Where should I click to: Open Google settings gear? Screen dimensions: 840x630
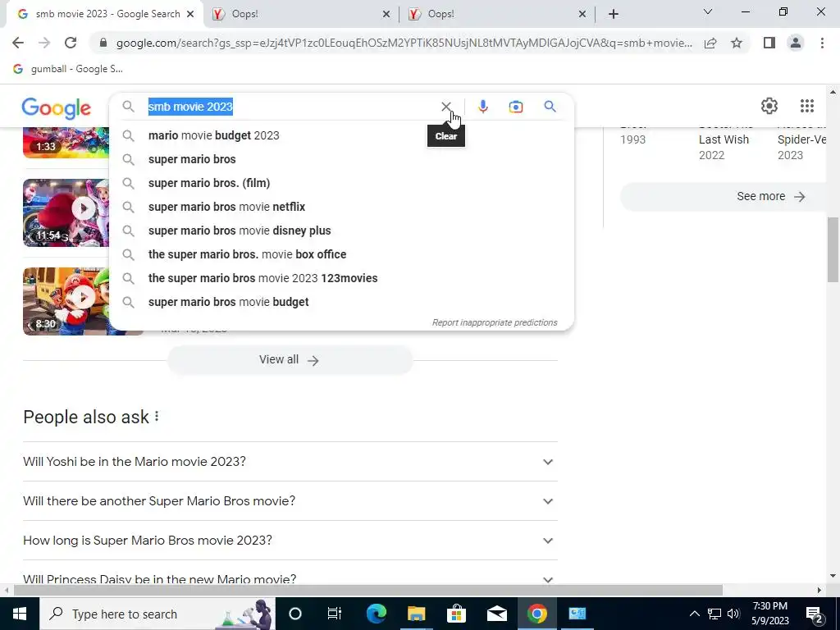pos(769,106)
